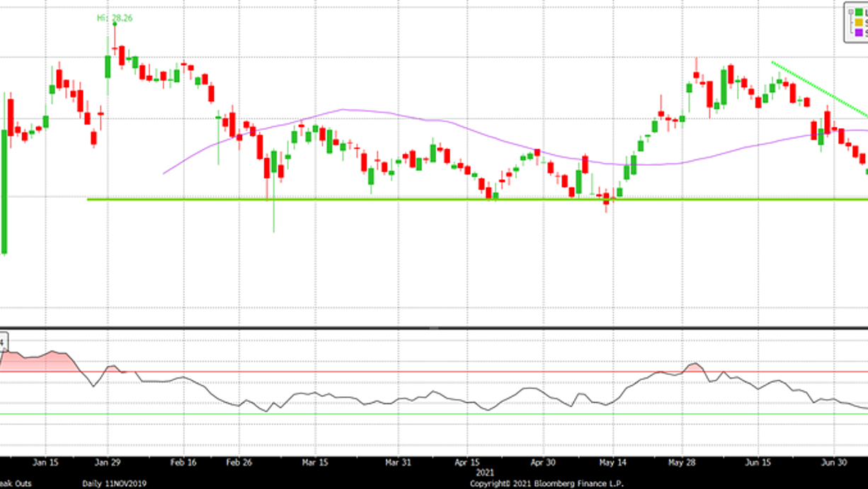The image size is (868, 489).
Task: Click the Jan 29 date axis label
Action: (108, 462)
